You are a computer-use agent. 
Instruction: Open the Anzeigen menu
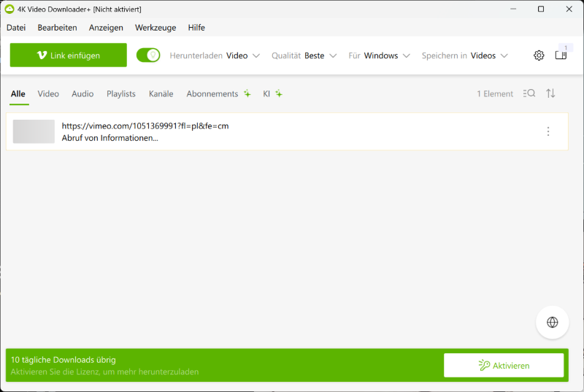coord(106,28)
